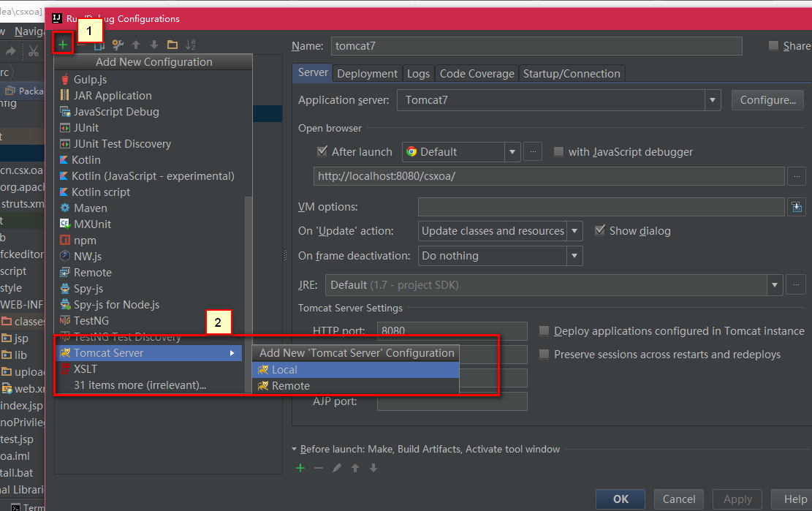812x511 pixels.
Task: Click browse button next to browser dropdown
Action: 533,152
